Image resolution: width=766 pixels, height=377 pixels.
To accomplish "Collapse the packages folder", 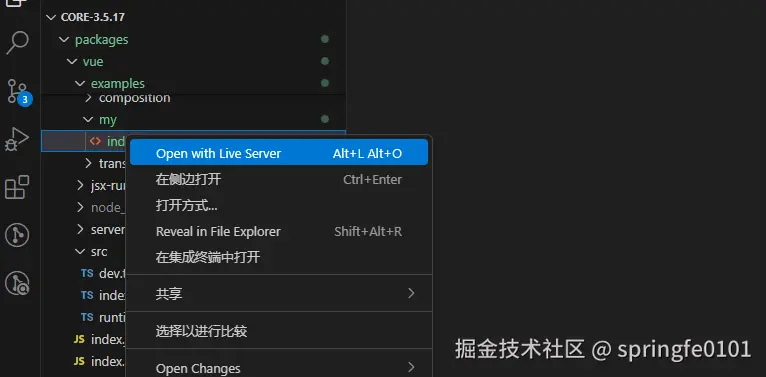I will 64,40.
